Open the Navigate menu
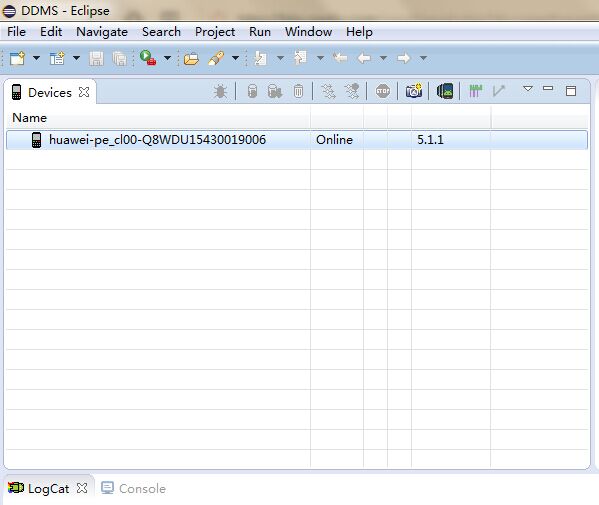The width and height of the screenshot is (599, 505). pyautogui.click(x=102, y=32)
